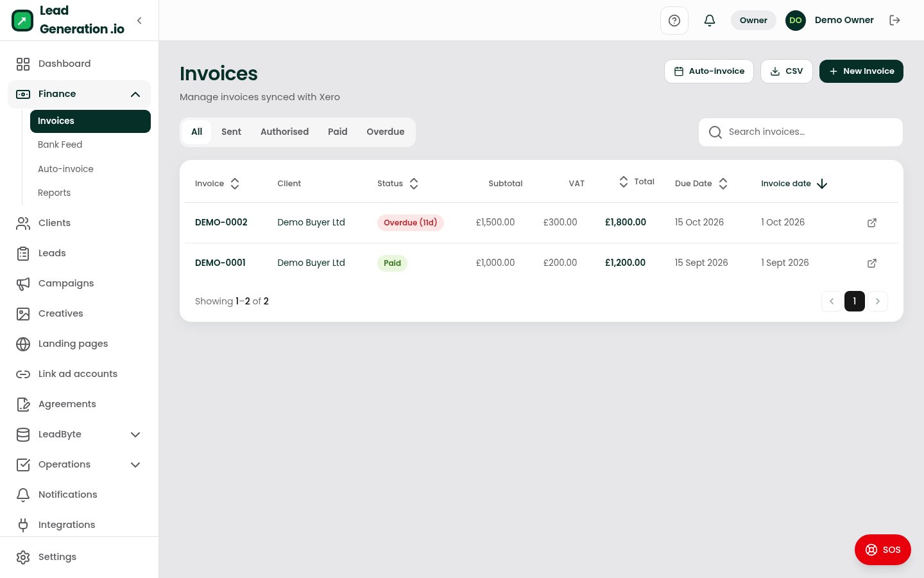The image size is (924, 578).
Task: Open the Agreements page
Action: pyautogui.click(x=79, y=404)
